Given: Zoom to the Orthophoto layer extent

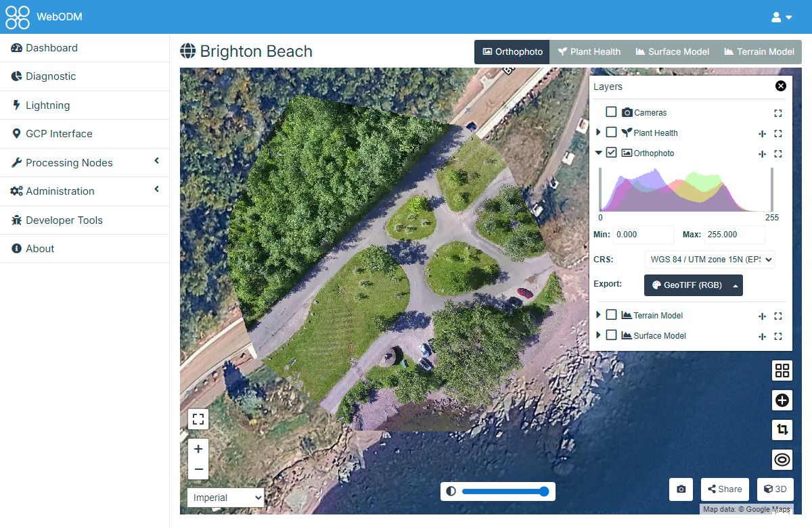Looking at the screenshot, I should pos(778,153).
